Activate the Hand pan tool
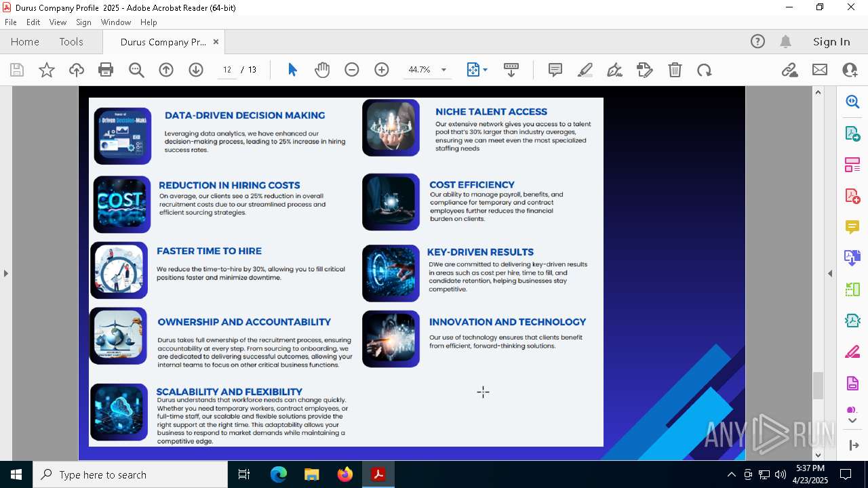 [322, 70]
